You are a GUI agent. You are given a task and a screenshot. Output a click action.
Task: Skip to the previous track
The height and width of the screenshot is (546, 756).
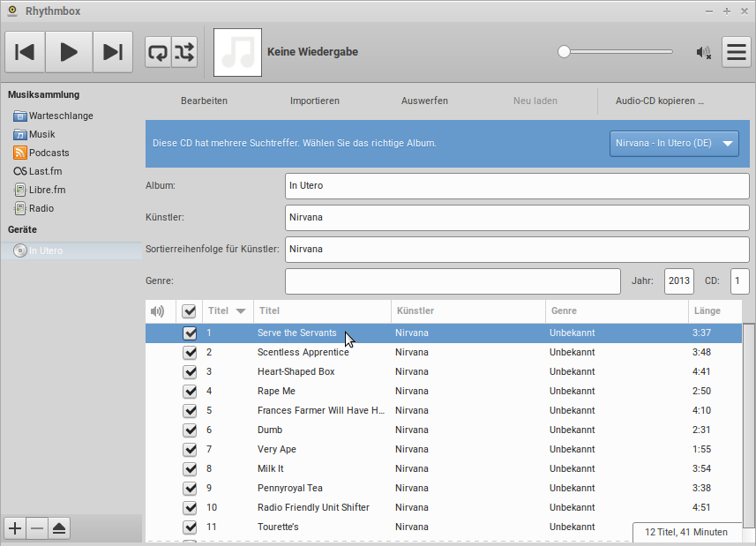(x=25, y=52)
